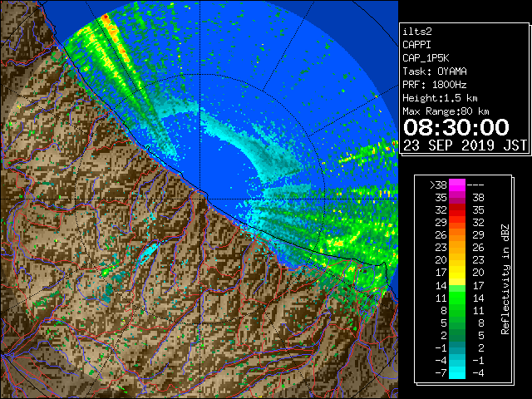Click the '---' legend entry

click(475, 185)
